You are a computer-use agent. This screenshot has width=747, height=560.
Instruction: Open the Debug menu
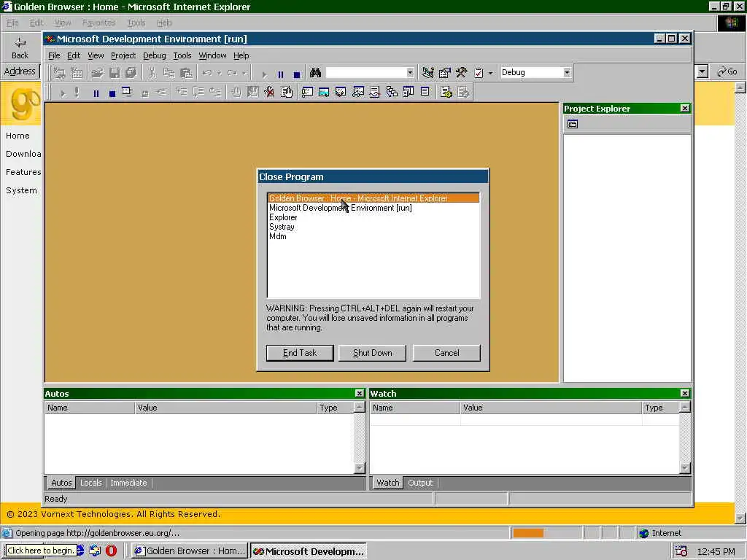(x=155, y=55)
